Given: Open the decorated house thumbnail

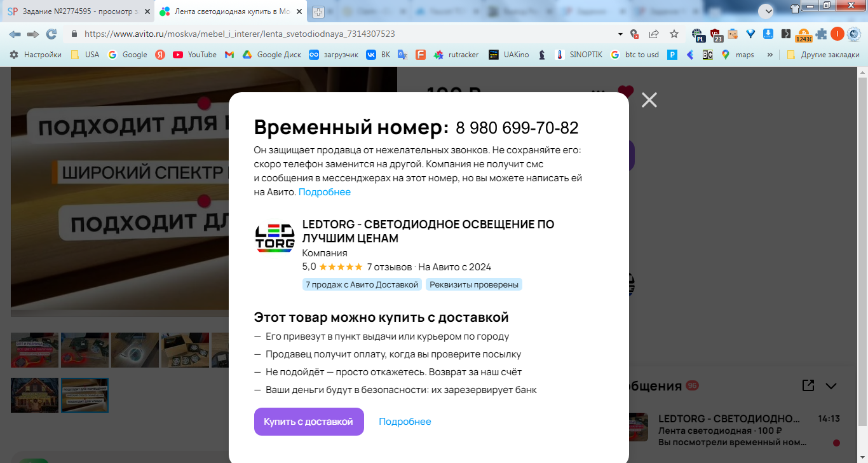Looking at the screenshot, I should click(34, 395).
